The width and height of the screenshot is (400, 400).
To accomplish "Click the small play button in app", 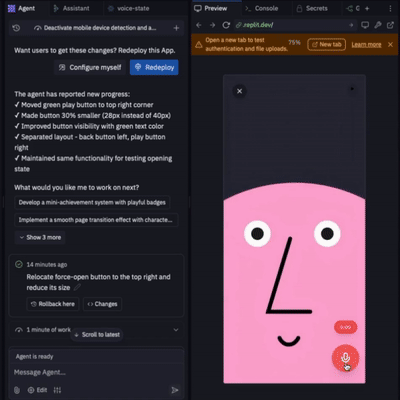I will (352, 89).
